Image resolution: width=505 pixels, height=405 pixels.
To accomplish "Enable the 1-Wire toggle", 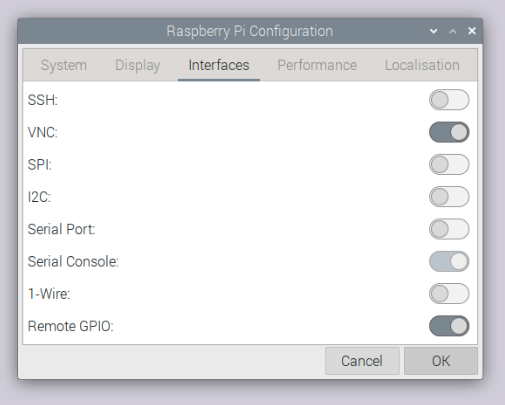I will (x=449, y=294).
